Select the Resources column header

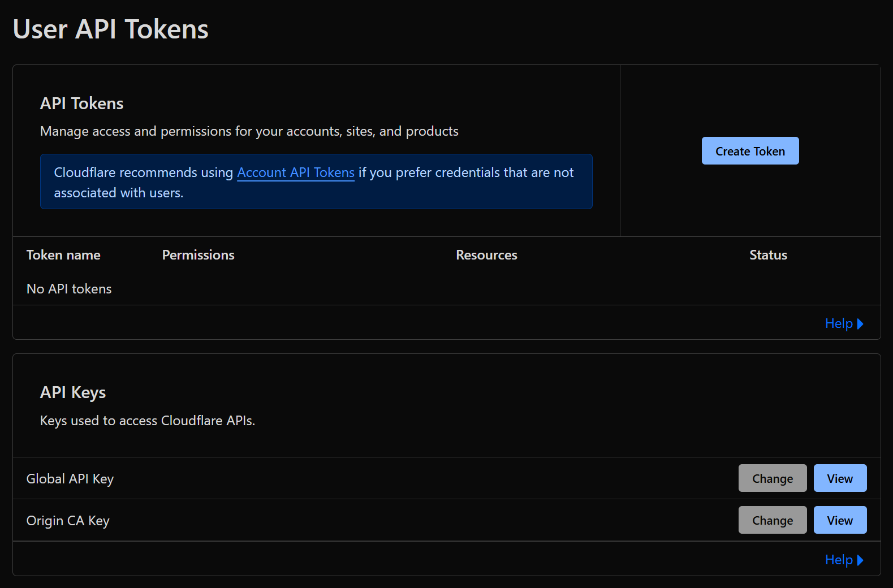486,255
